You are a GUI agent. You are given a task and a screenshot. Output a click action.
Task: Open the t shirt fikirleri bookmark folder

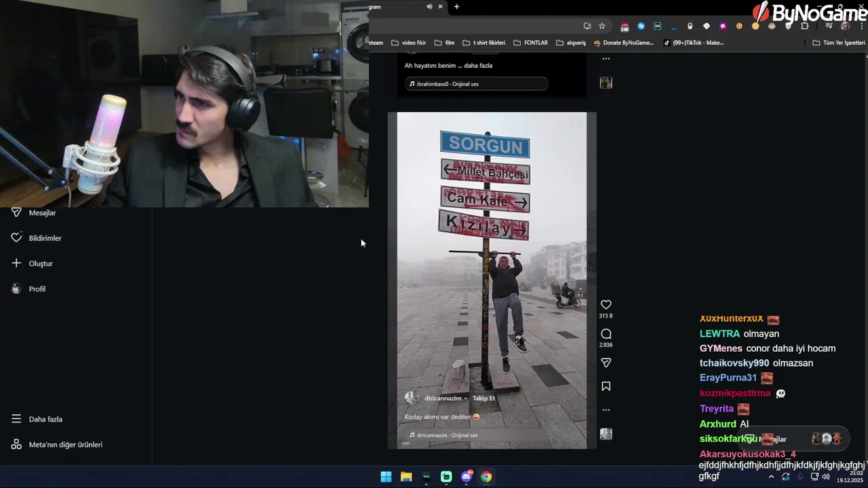[484, 43]
